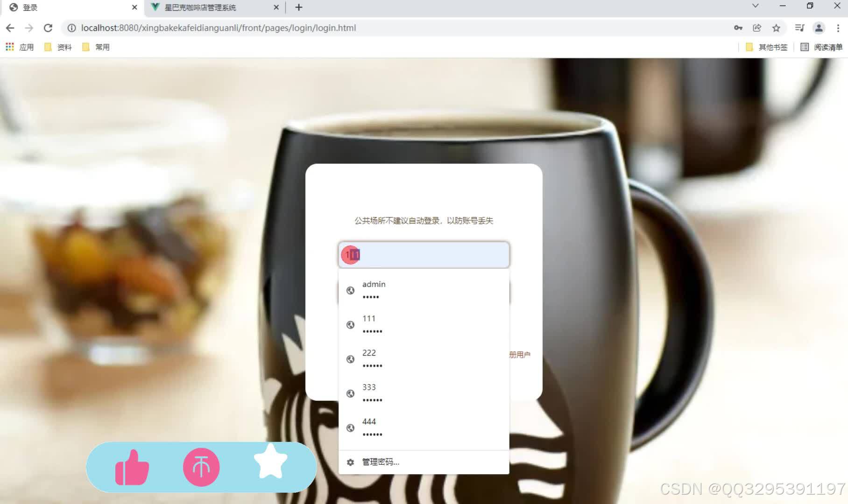
Task: Click the globe icon next to 444
Action: click(350, 427)
